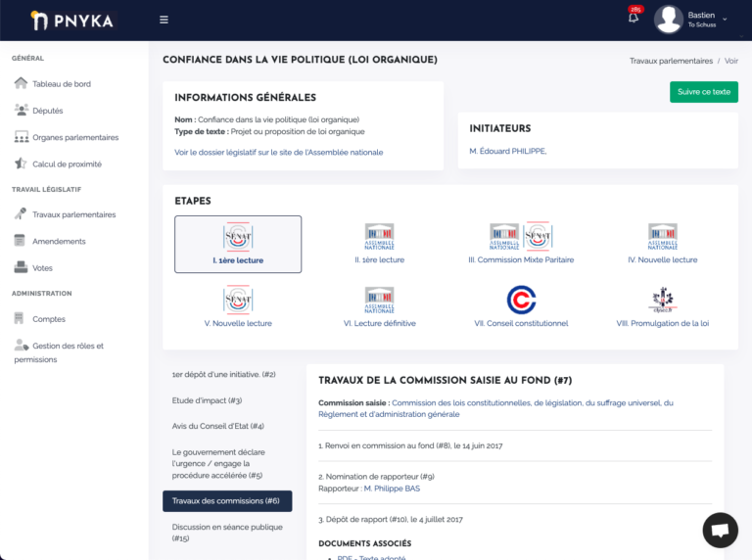Open Tableau de bord menu item
The width and height of the screenshot is (752, 560).
point(62,84)
